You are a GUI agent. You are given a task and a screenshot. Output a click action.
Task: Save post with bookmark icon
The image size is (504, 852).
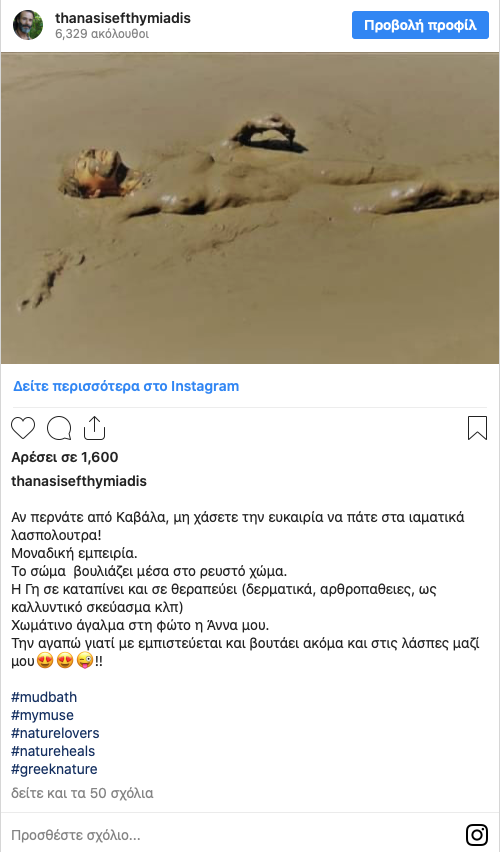[x=477, y=428]
